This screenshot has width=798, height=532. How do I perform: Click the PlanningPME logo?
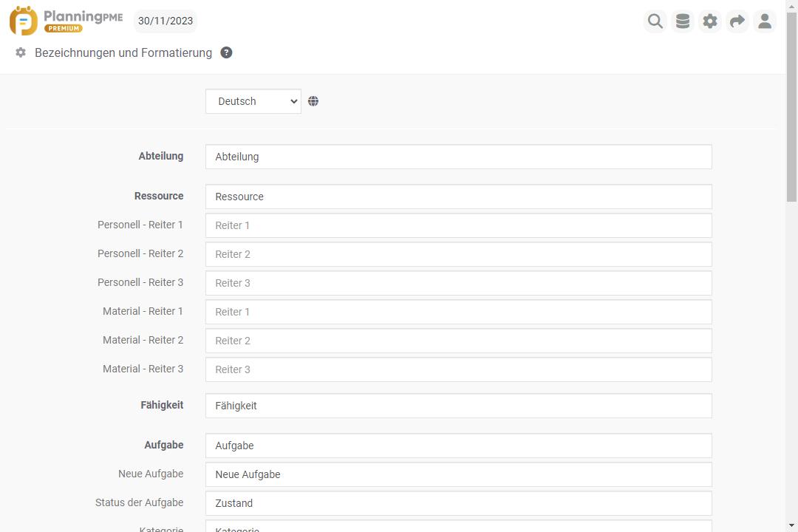(x=66, y=21)
